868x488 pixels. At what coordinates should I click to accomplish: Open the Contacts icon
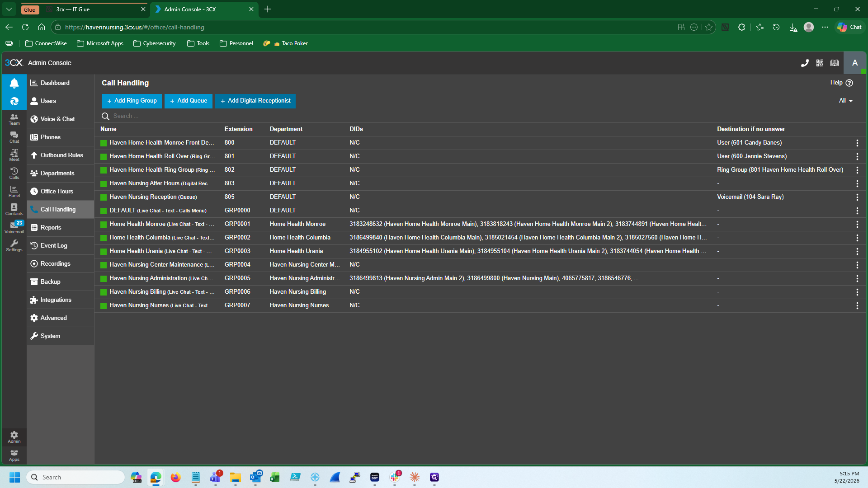click(x=14, y=209)
